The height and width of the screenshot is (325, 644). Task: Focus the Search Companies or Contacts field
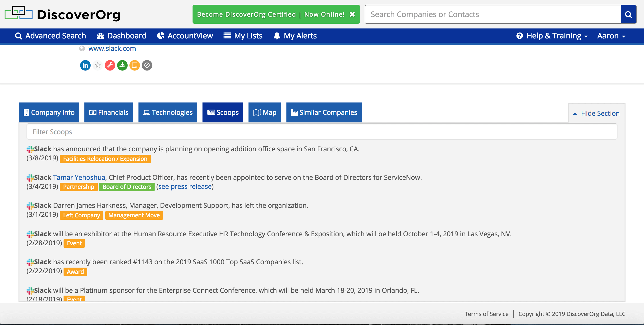(492, 14)
